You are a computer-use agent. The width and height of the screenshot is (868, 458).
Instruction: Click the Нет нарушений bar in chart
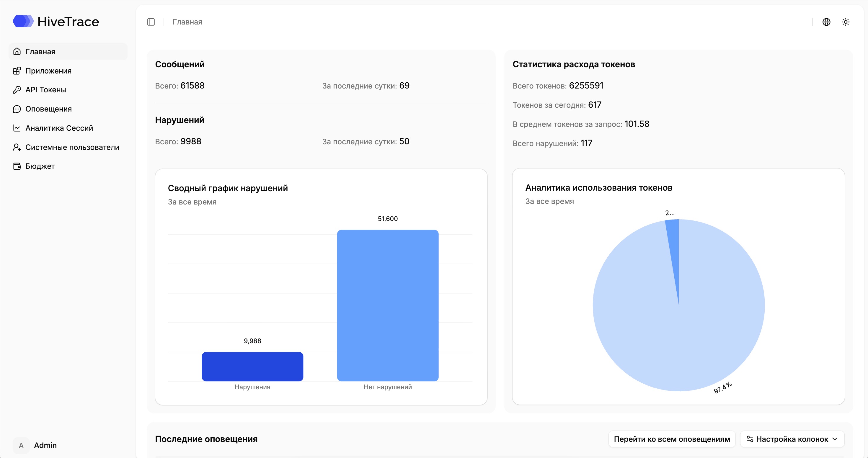pyautogui.click(x=388, y=305)
